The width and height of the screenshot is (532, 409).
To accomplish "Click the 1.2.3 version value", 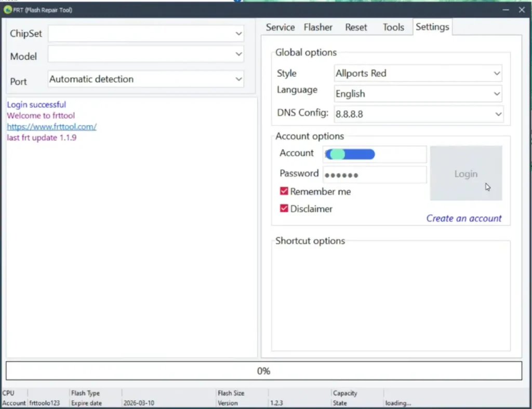I will 276,403.
